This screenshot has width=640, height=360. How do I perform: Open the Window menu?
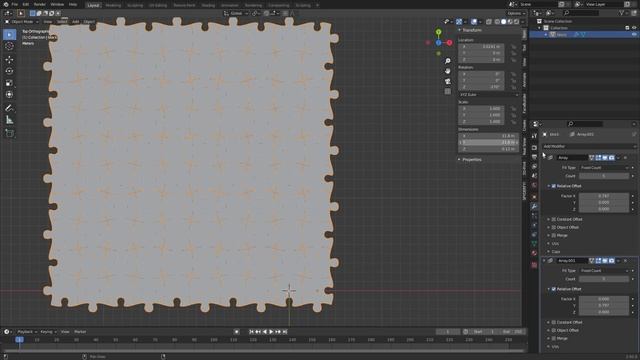click(x=57, y=4)
